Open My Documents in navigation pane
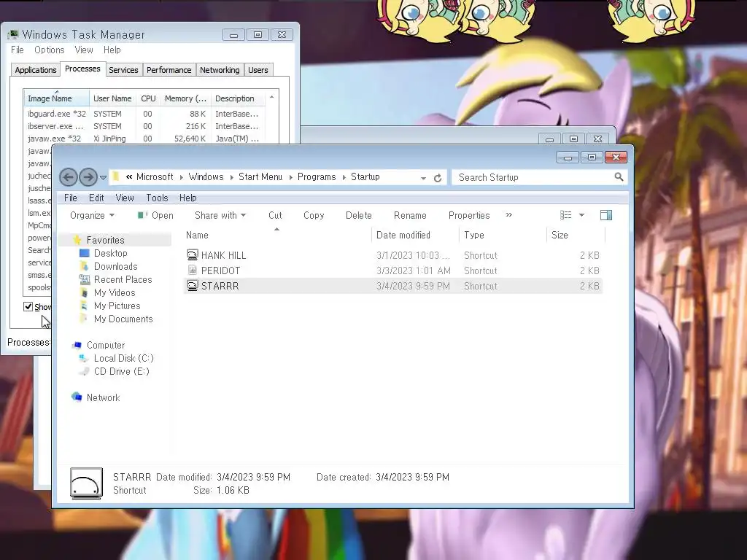747x560 pixels. tap(123, 319)
